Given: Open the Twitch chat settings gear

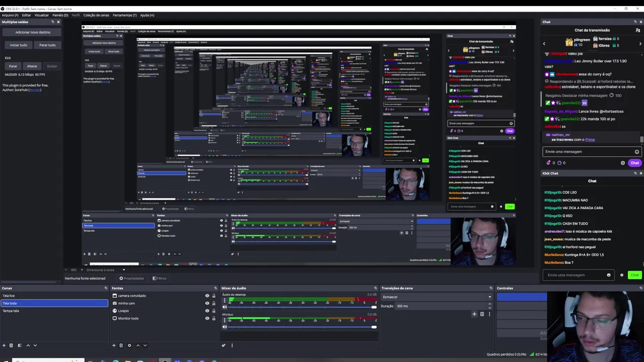Looking at the screenshot, I should [x=623, y=163].
